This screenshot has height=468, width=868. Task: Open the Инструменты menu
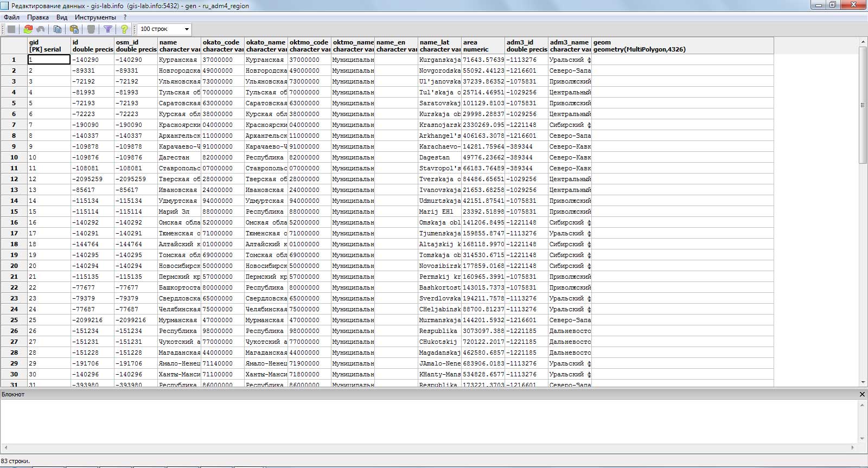[x=95, y=17]
